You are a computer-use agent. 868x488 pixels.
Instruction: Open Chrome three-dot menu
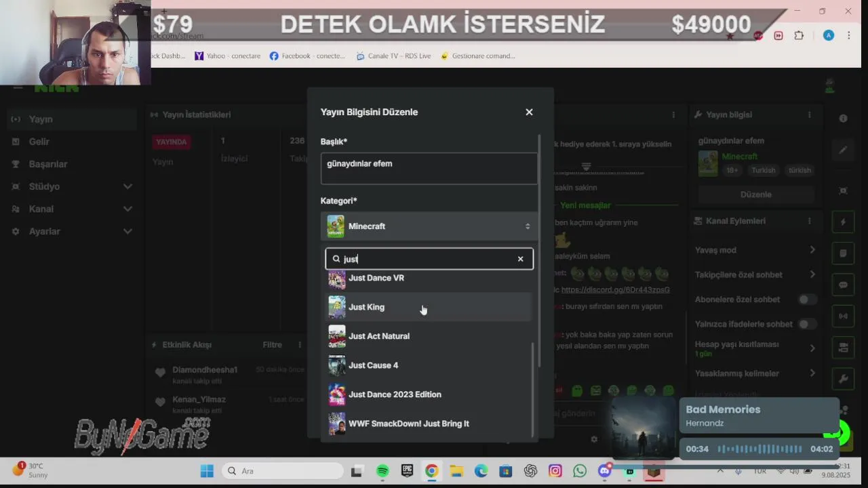(848, 35)
